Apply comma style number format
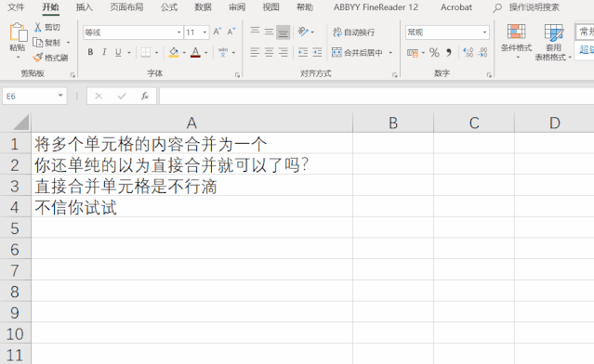594x364 pixels. [449, 52]
